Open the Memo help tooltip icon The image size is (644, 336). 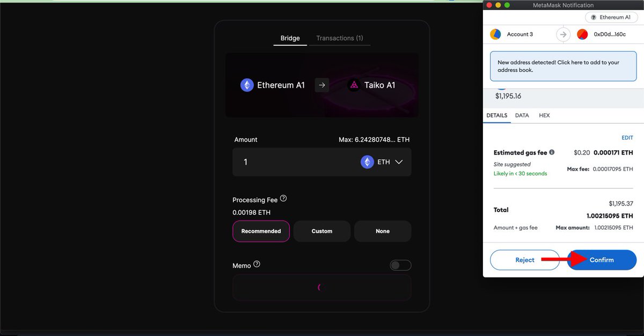(x=257, y=264)
